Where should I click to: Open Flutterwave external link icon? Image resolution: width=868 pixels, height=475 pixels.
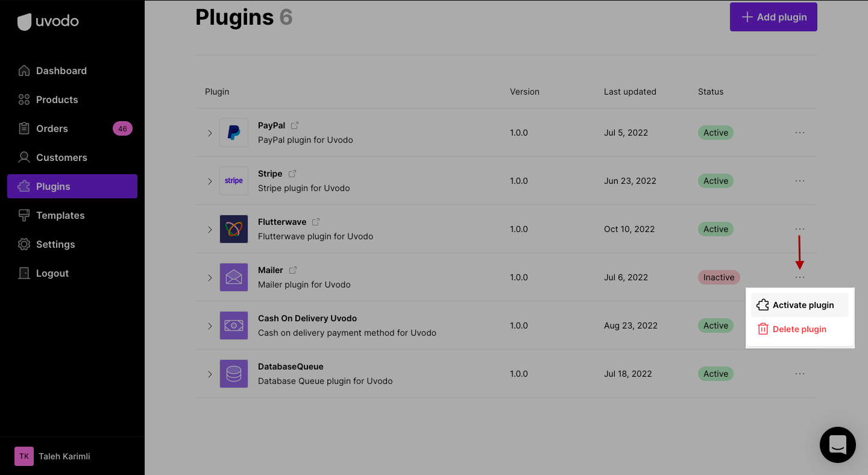click(x=316, y=222)
